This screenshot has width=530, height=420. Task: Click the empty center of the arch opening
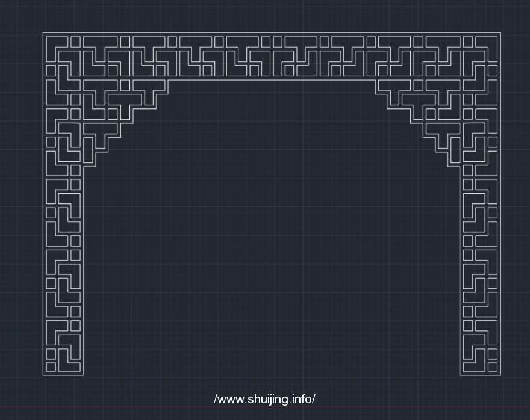pyautogui.click(x=272, y=241)
